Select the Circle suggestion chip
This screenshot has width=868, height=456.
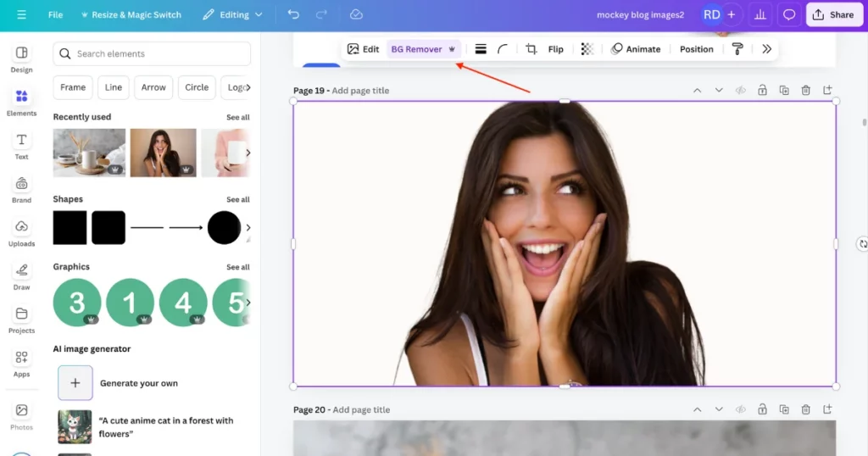point(197,87)
